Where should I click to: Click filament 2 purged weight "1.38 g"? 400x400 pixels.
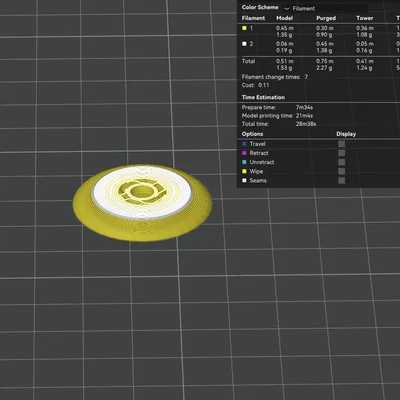[x=324, y=50]
